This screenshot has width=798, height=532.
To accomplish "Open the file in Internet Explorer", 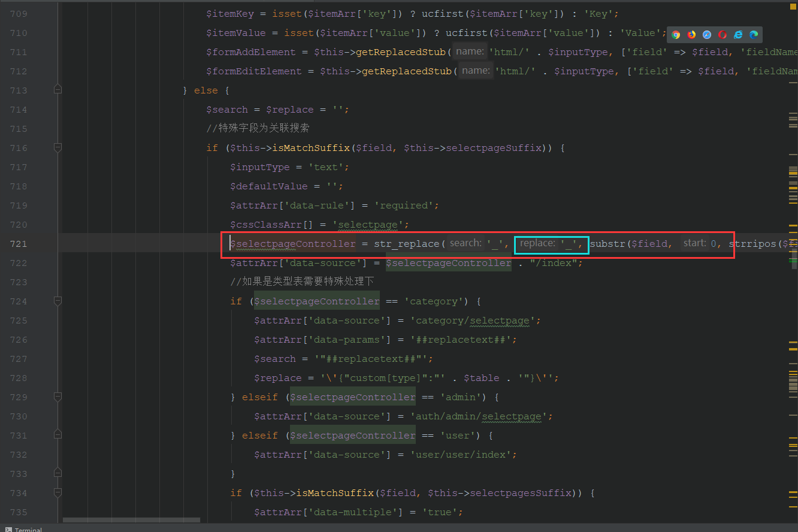I will [x=737, y=35].
